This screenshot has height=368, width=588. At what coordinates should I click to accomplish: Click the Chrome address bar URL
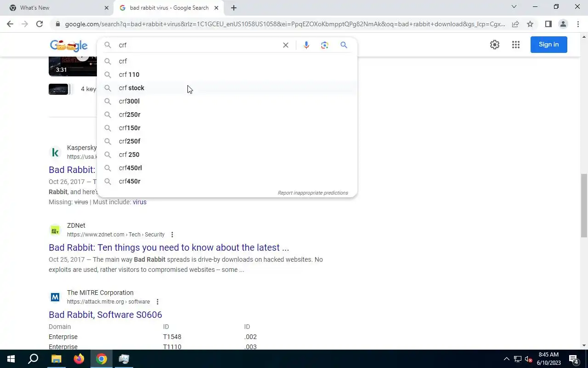[285, 24]
